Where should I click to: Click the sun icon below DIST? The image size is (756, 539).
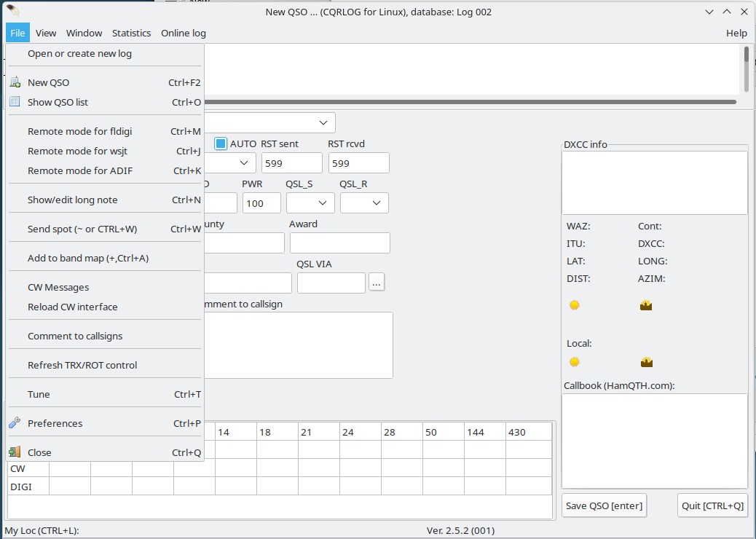[x=574, y=305]
